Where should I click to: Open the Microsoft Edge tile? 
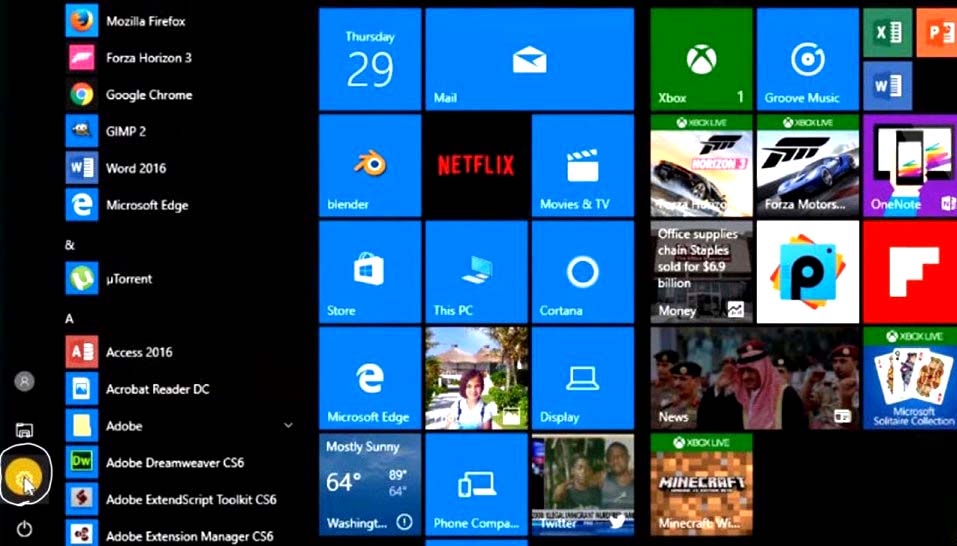tap(370, 378)
